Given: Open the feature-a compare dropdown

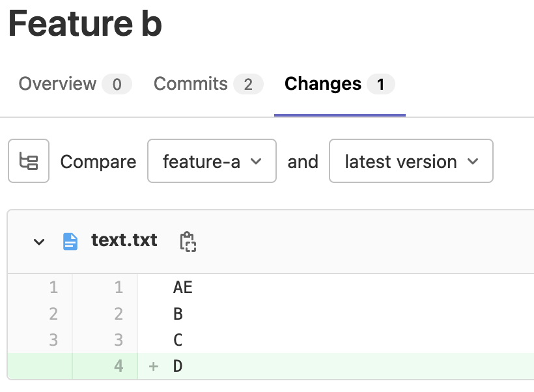Looking at the screenshot, I should coord(212,161).
